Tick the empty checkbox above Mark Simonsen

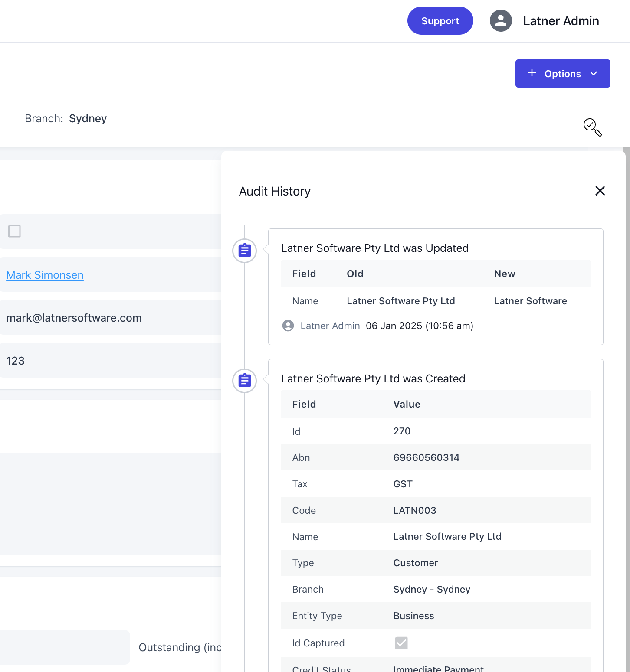click(14, 231)
